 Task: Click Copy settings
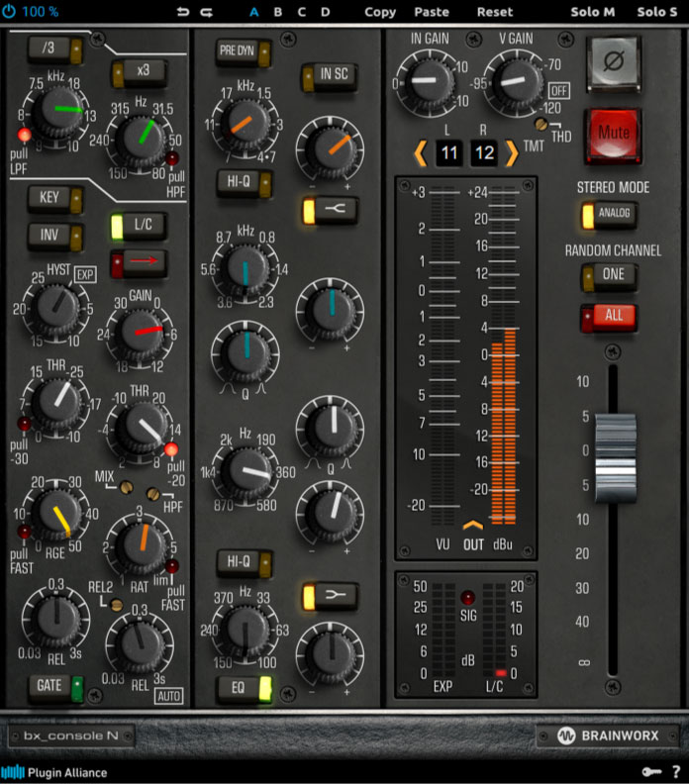(x=380, y=12)
